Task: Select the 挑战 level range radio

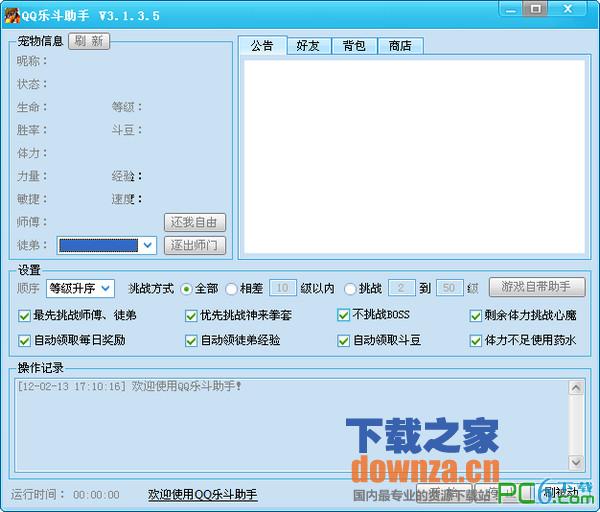Action: pyautogui.click(x=350, y=289)
